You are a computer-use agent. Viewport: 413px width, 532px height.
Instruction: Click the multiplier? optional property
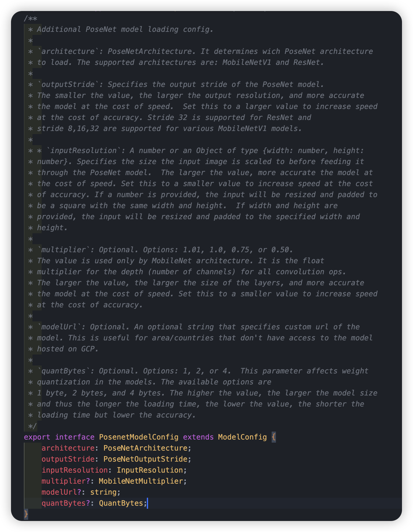coord(66,481)
